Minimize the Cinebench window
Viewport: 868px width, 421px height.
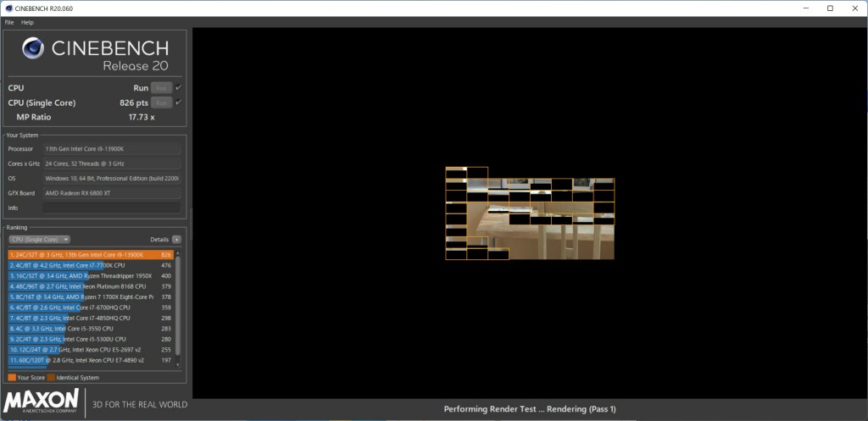tap(805, 8)
